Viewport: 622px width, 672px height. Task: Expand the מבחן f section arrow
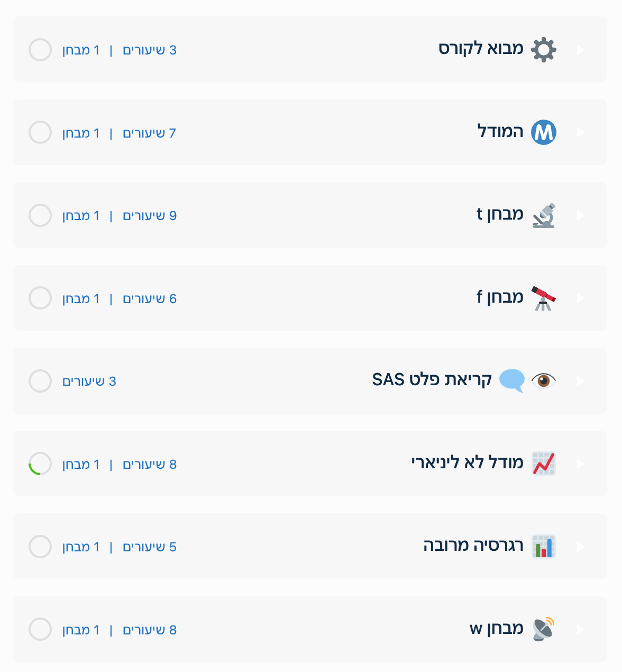pyautogui.click(x=580, y=298)
